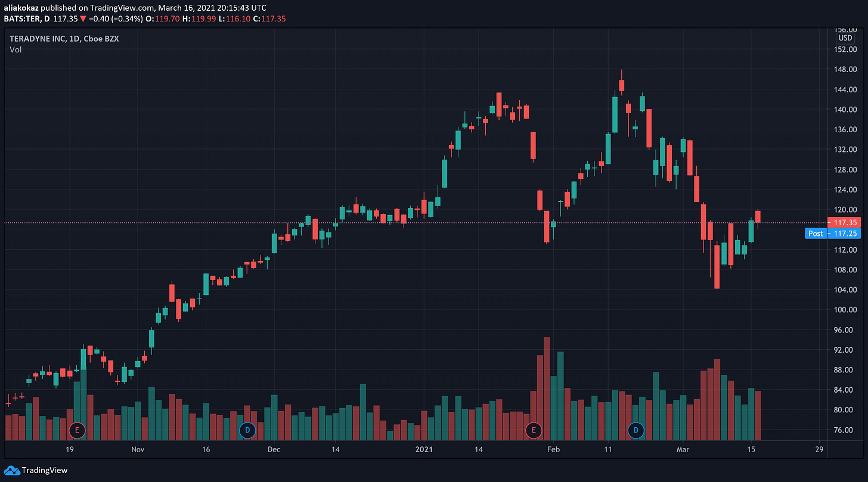The height and width of the screenshot is (482, 868).
Task: Click the 148.00 price axis label
Action: (x=845, y=69)
